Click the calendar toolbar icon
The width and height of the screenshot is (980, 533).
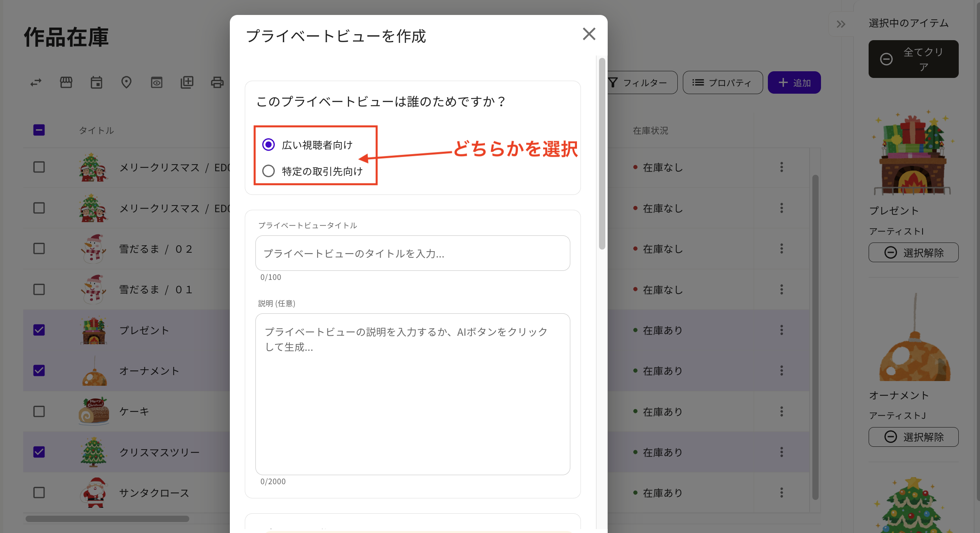96,82
